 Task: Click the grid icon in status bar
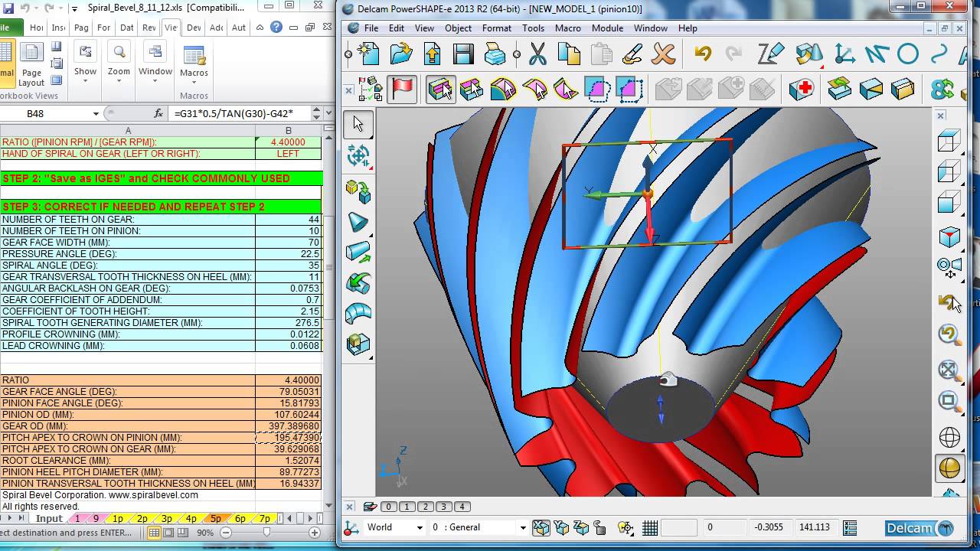click(x=650, y=527)
